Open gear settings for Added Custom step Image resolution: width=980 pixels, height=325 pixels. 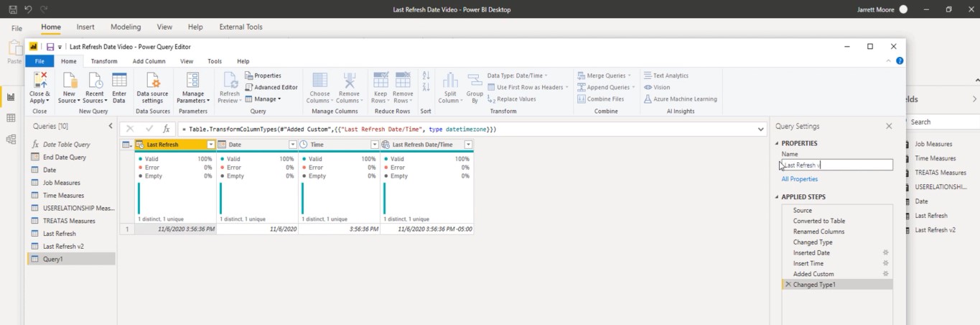tap(885, 273)
